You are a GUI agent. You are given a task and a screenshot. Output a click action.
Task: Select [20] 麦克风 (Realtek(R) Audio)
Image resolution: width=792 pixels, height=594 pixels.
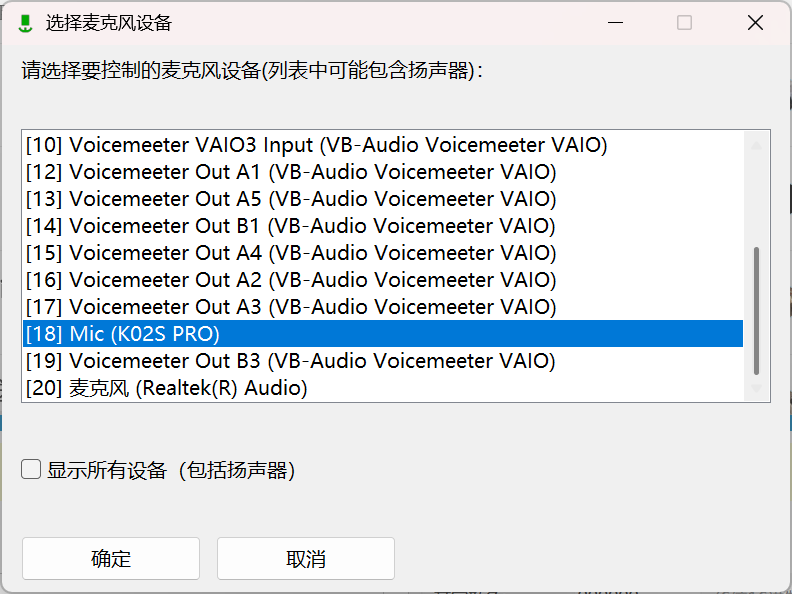383,388
